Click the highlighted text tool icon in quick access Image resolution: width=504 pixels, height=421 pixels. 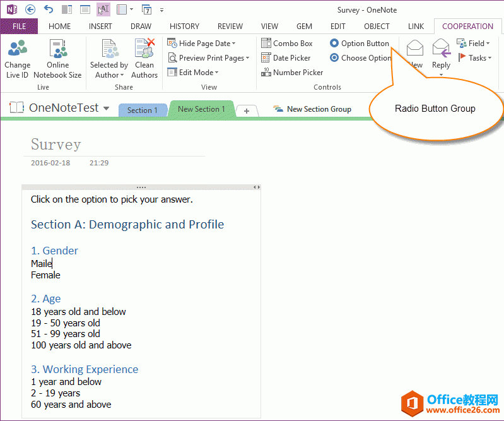click(103, 9)
